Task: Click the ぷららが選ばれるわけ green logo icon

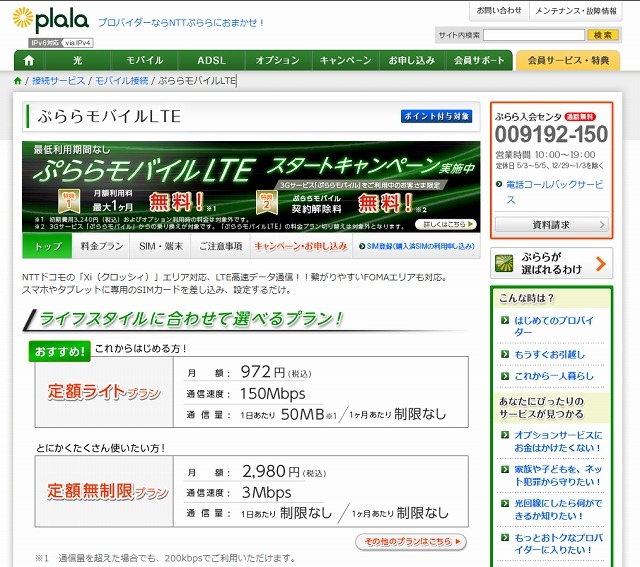Action: [x=504, y=263]
